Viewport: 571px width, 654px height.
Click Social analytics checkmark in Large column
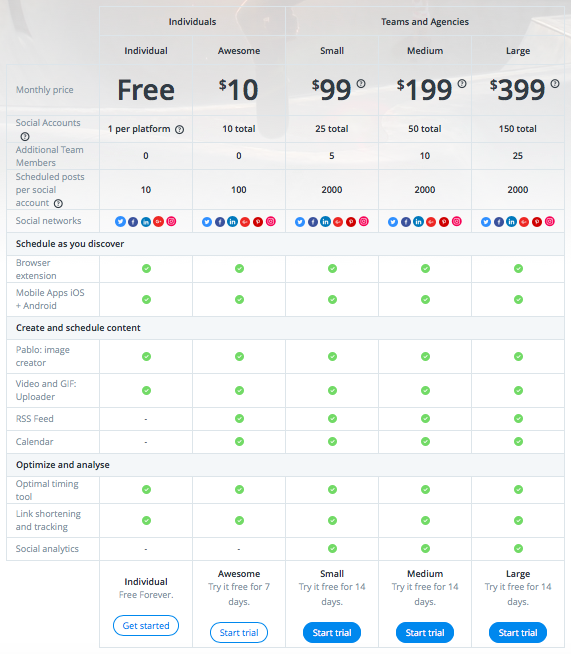click(518, 548)
